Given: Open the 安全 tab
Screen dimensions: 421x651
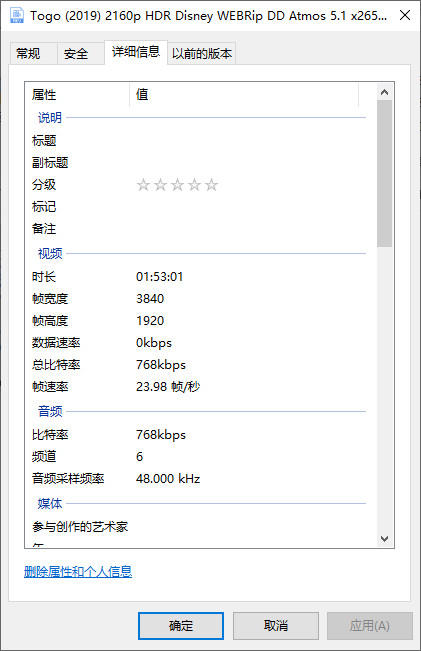Looking at the screenshot, I should pos(76,53).
